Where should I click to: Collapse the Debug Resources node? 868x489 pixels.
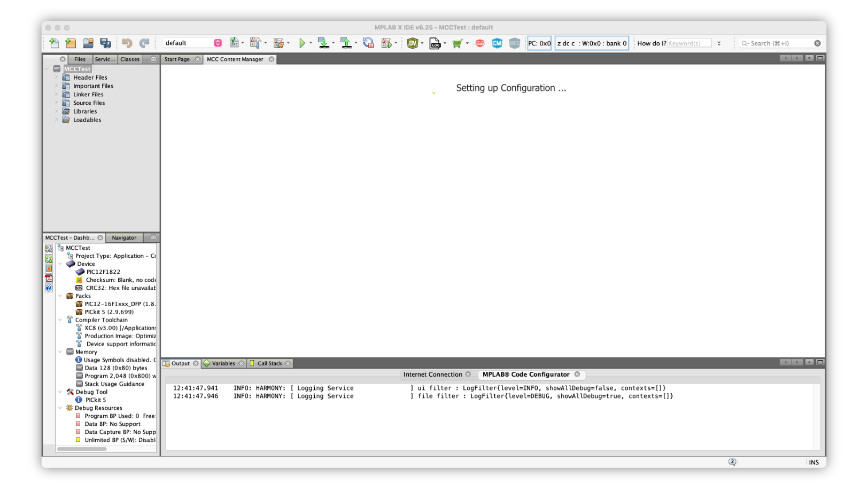click(60, 408)
